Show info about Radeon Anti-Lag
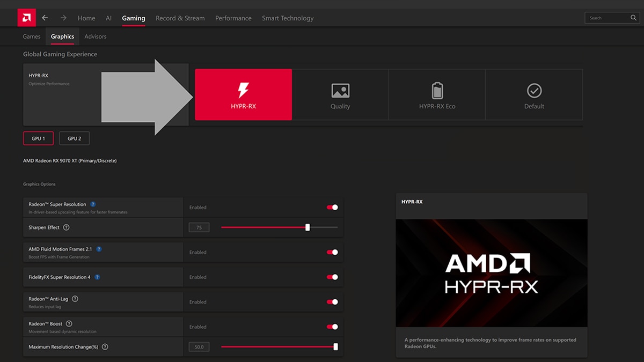 click(x=75, y=299)
